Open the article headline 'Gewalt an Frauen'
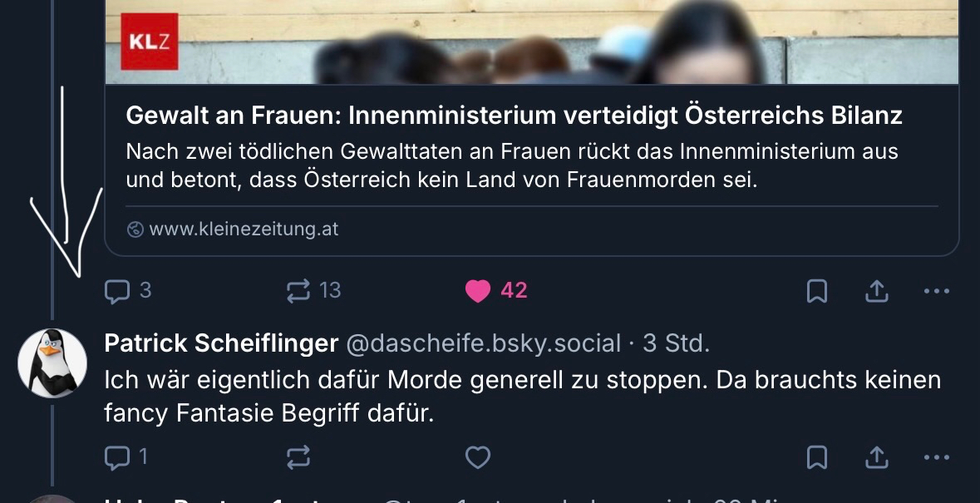Screen dimensions: 980x503 [x=514, y=116]
